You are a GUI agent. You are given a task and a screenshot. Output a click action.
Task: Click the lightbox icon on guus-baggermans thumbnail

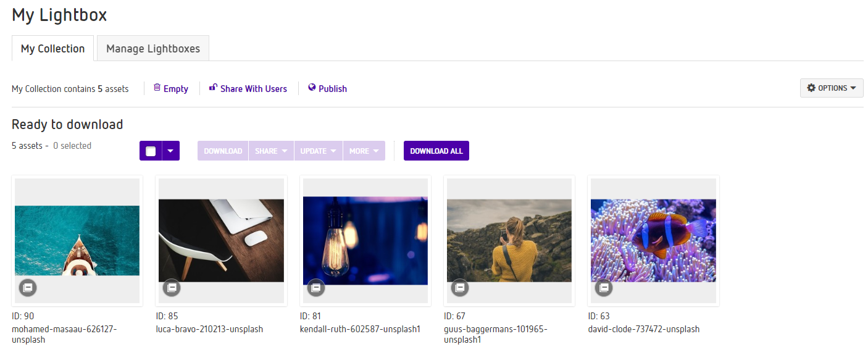point(460,288)
